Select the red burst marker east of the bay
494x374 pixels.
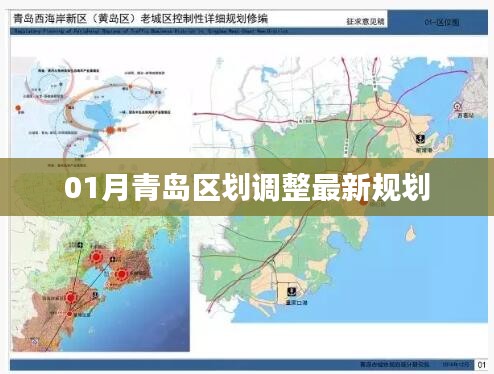tap(122, 274)
